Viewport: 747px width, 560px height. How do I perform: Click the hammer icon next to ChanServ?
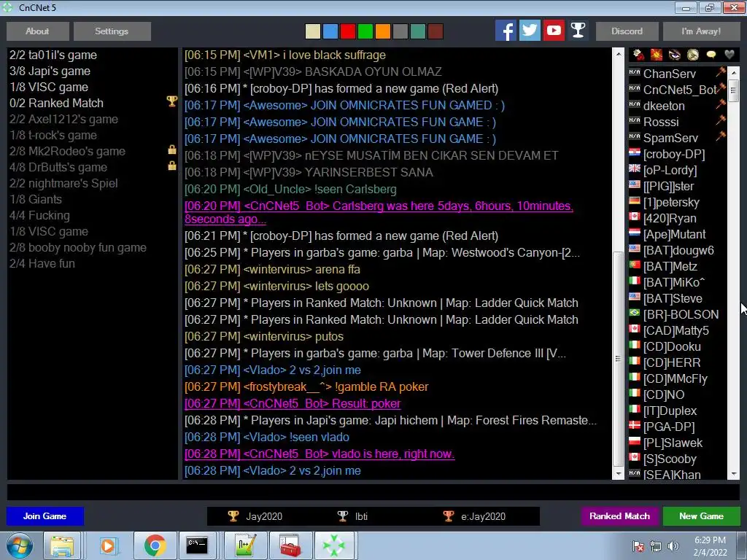click(x=720, y=72)
